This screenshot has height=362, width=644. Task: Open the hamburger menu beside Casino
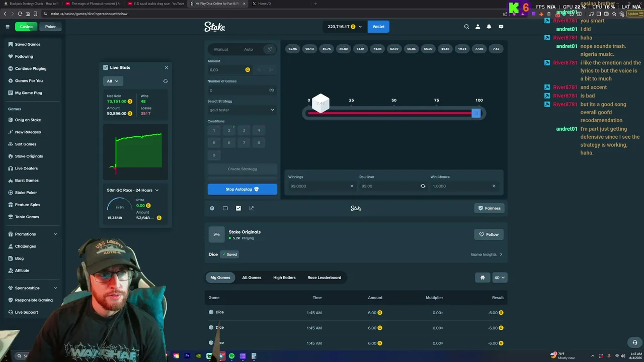pos(8,27)
